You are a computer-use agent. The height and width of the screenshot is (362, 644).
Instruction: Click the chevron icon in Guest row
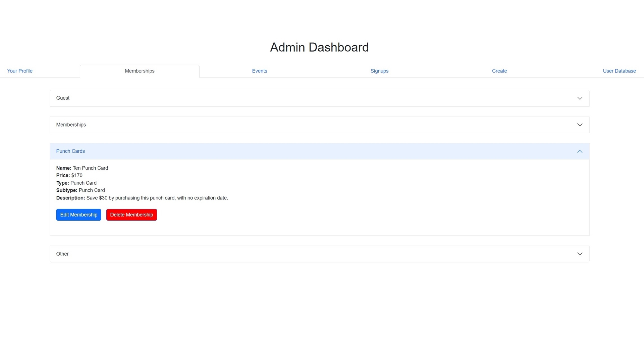pyautogui.click(x=580, y=98)
